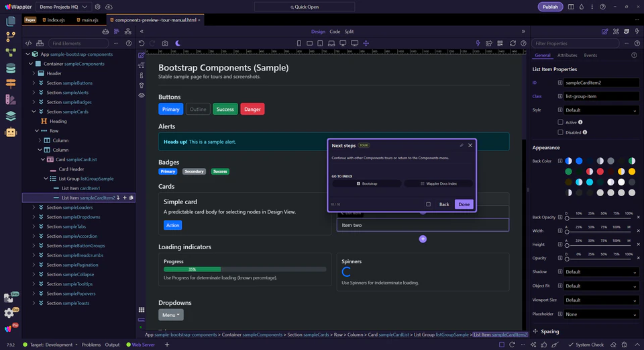The height and width of the screenshot is (350, 644).
Task: Expand the Header tree node
Action: click(34, 73)
